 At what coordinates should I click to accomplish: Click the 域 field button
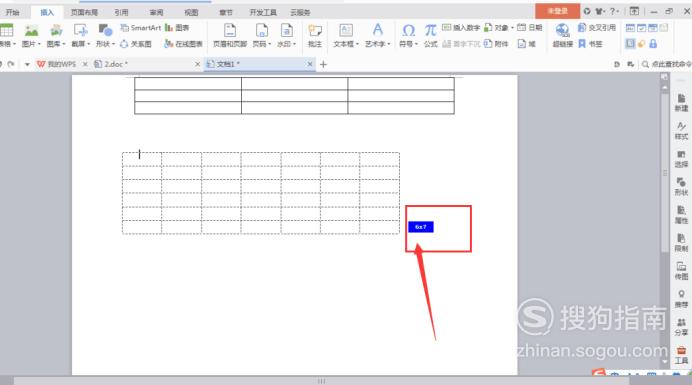[x=527, y=44]
